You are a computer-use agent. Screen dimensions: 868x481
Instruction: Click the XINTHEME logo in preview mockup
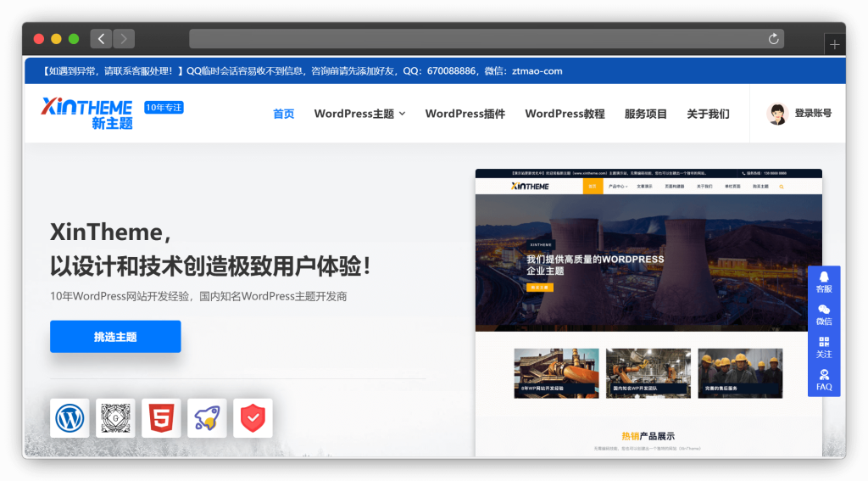tap(530, 186)
